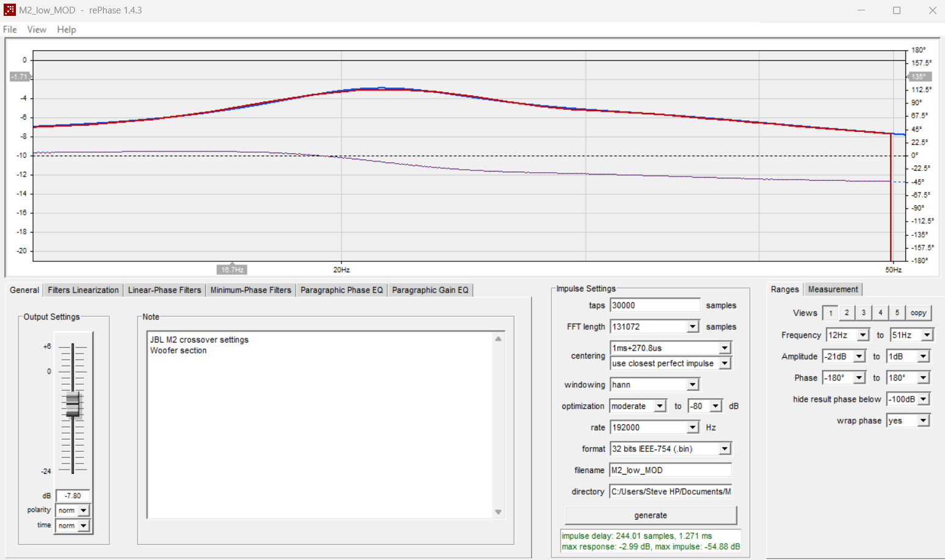The image size is (945, 560).
Task: Click the max response status text
Action: (x=651, y=547)
